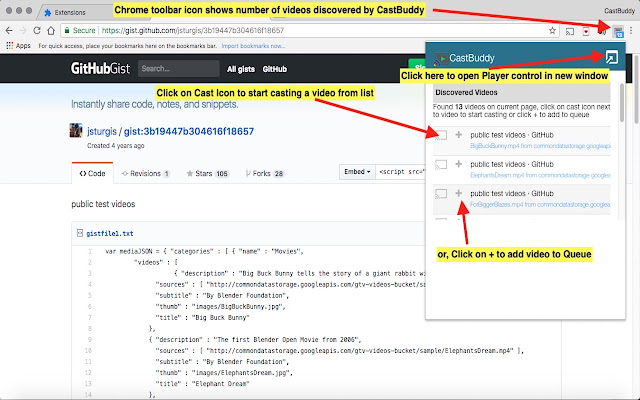Click code line 13 title 'Elephant Dream'
Viewport: 640px width, 400px height.
pyautogui.click(x=202, y=384)
